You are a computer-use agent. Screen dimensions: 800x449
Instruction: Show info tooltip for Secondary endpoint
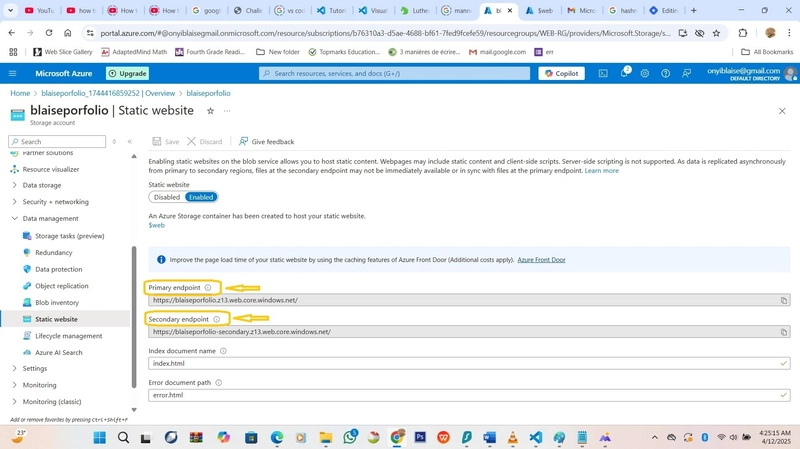[216, 319]
